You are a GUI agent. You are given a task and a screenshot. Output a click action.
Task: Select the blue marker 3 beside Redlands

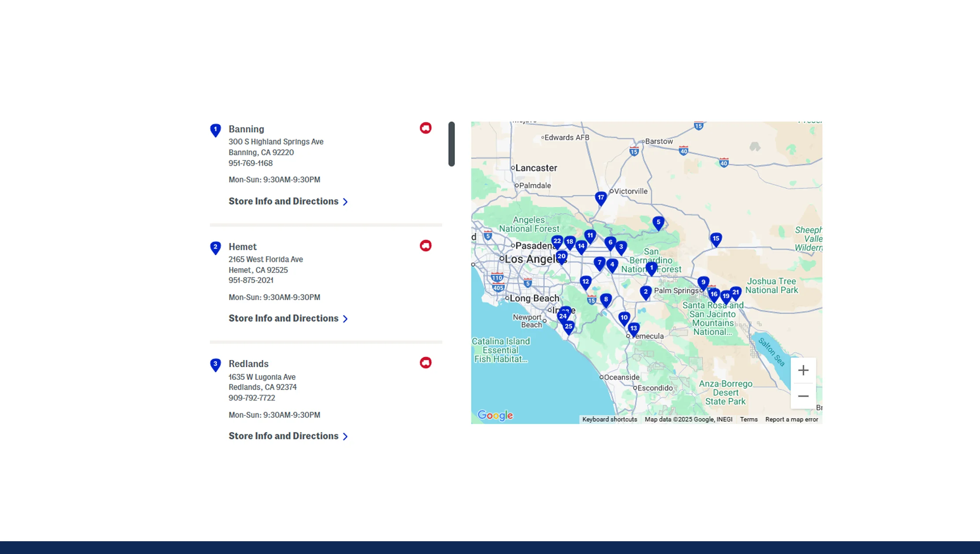coord(215,364)
